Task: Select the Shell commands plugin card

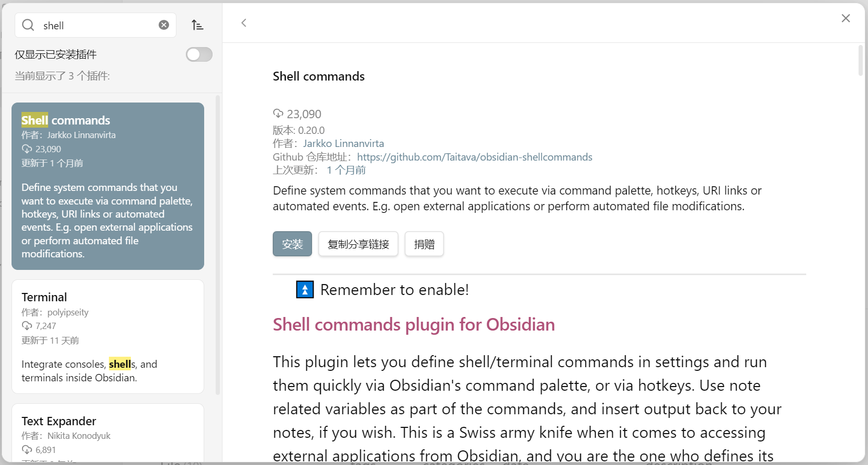Action: point(108,186)
